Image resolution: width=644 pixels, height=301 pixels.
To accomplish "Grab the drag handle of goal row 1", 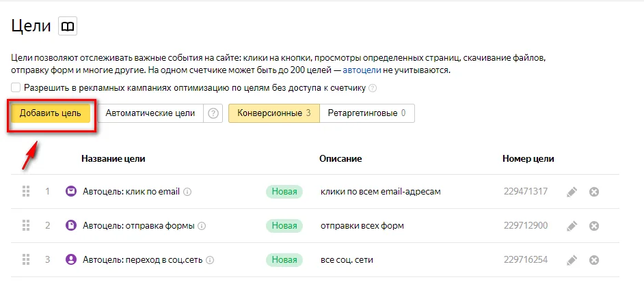I will coord(26,192).
